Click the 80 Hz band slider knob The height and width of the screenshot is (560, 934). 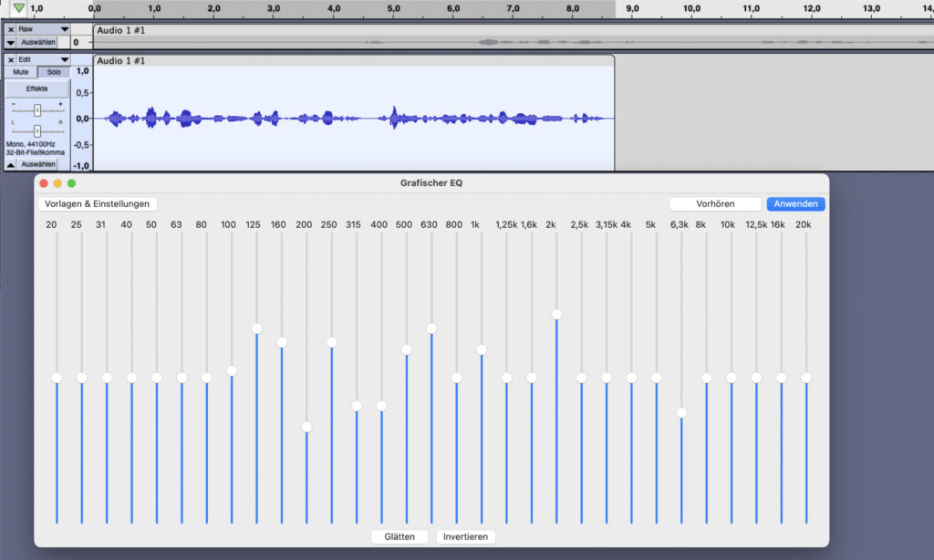(x=207, y=378)
